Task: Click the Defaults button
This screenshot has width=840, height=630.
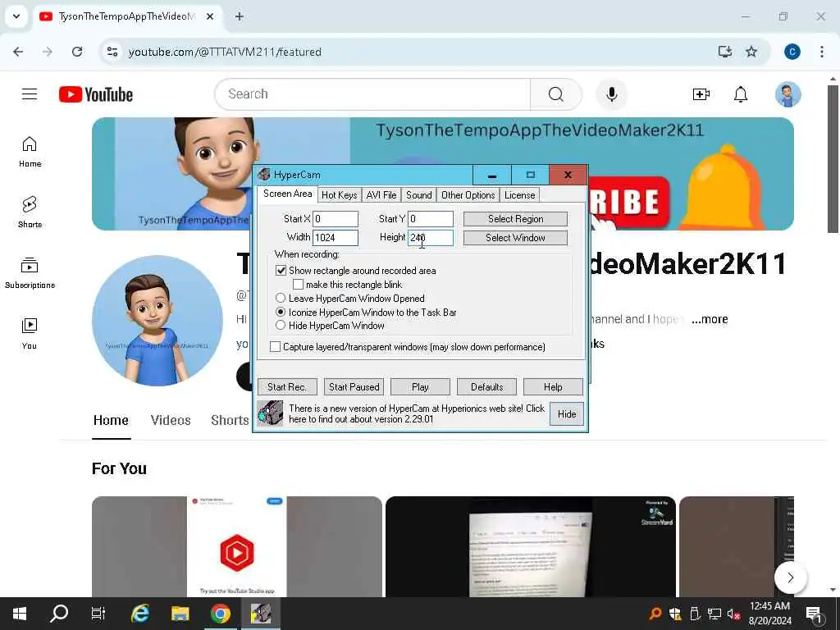Action: pos(486,387)
